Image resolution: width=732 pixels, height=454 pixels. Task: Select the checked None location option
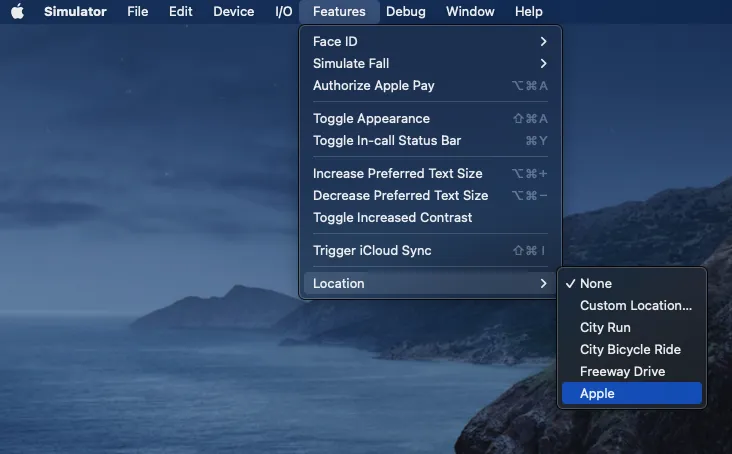[632, 283]
